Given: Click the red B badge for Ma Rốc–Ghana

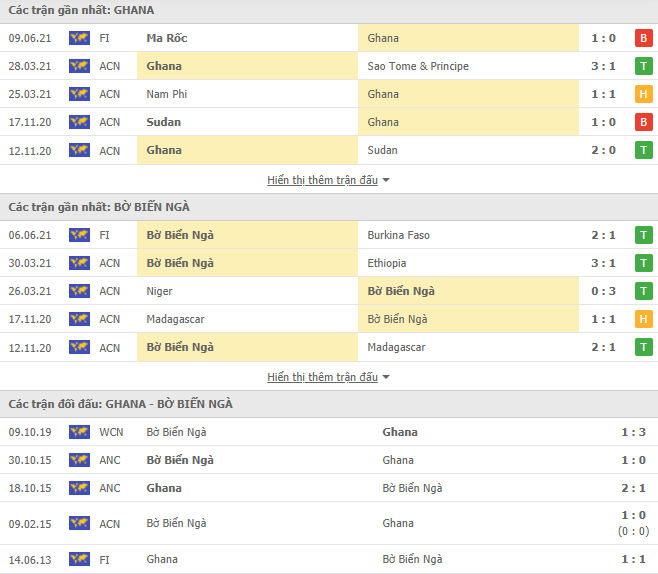Looking at the screenshot, I should (x=644, y=38).
